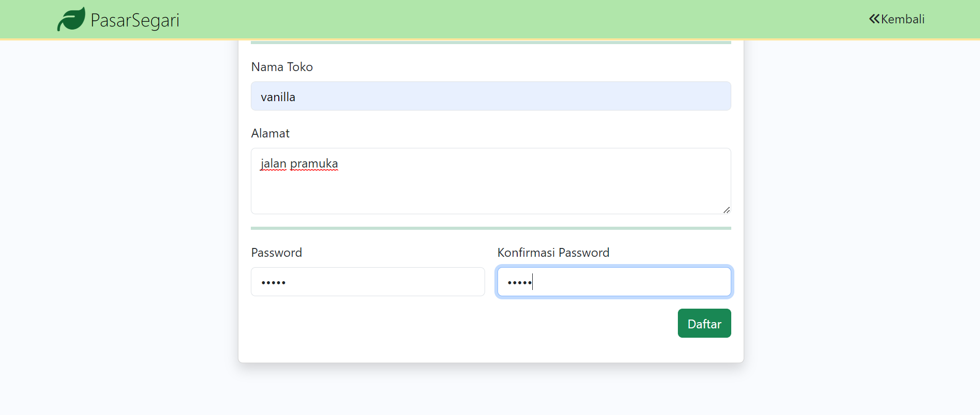This screenshot has height=415, width=980.
Task: Click the textarea resize handle corner
Action: tap(727, 211)
